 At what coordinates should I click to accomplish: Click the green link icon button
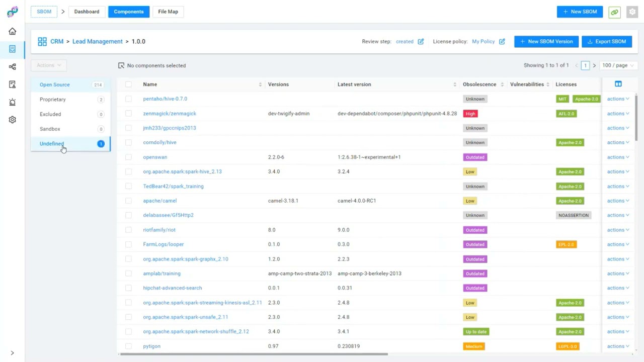(614, 12)
